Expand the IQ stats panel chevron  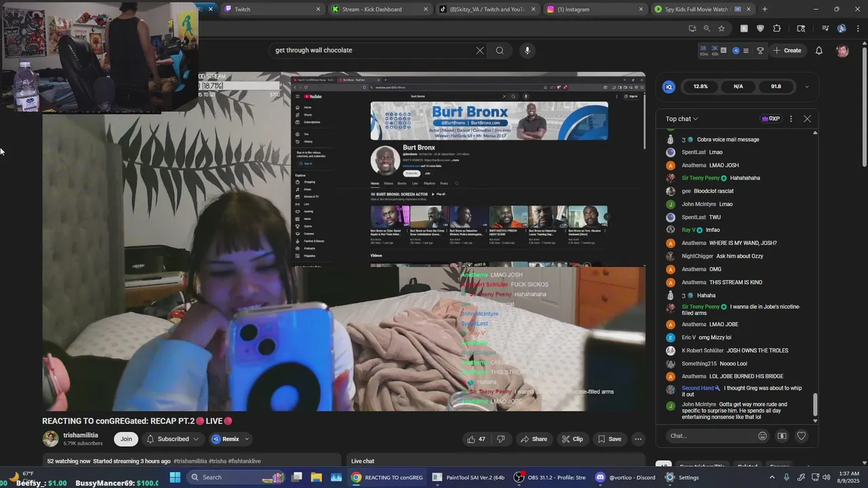coord(806,87)
